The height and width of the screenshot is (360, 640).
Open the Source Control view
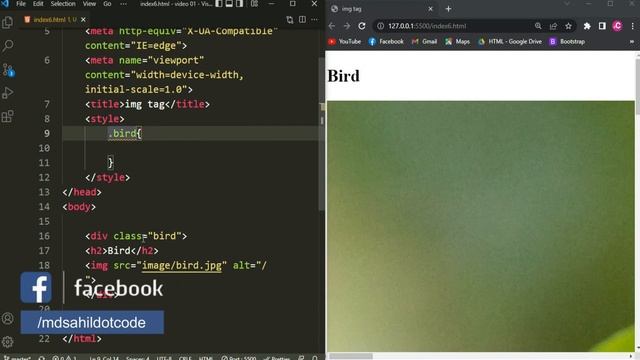click(x=8, y=70)
